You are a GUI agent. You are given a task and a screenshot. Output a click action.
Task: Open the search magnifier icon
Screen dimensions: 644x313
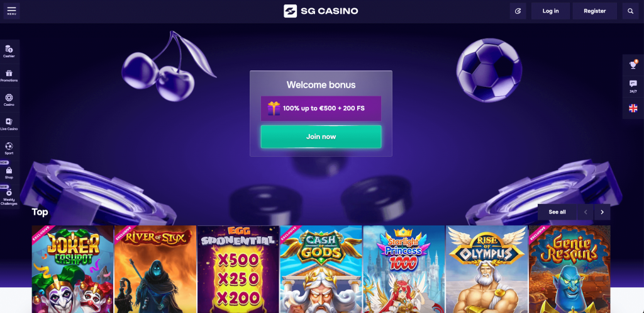(x=630, y=11)
